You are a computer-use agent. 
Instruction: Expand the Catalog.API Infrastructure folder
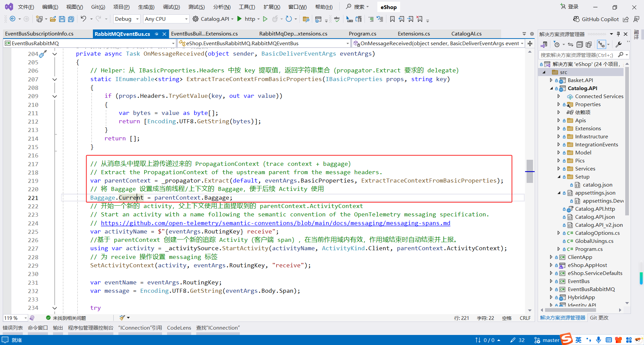click(x=559, y=136)
